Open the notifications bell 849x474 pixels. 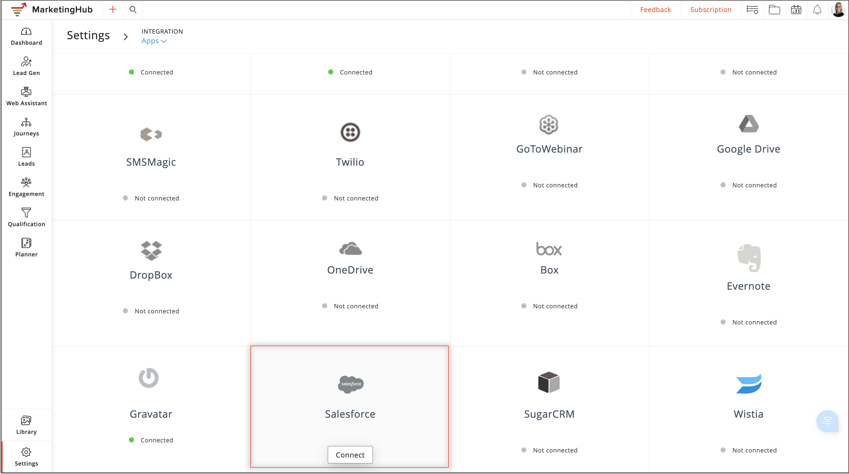click(x=817, y=9)
